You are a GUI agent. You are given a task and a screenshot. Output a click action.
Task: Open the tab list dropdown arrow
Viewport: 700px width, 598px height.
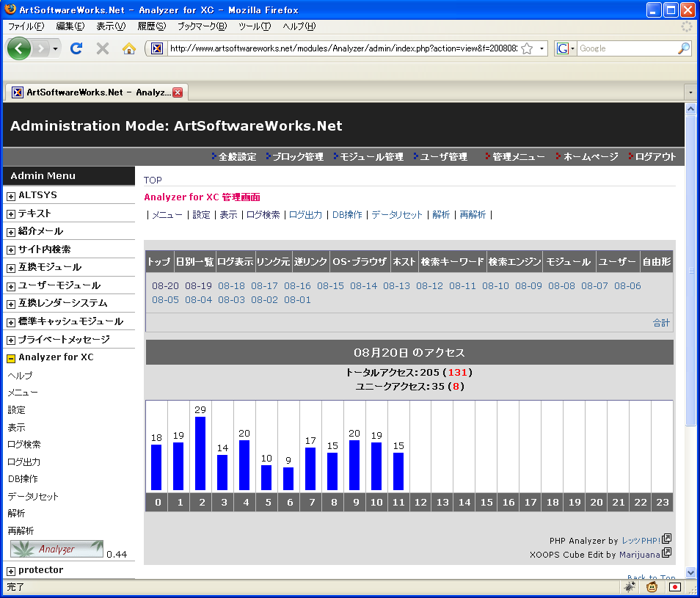coord(690,92)
